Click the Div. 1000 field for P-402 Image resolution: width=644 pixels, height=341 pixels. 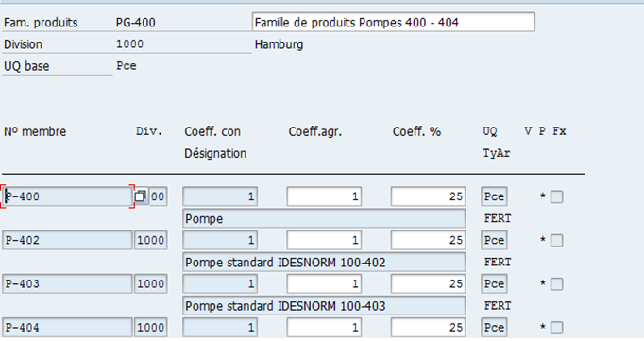pos(151,240)
